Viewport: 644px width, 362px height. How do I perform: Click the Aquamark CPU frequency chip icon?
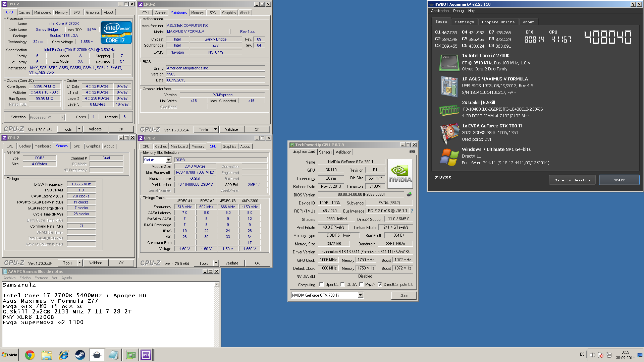pos(449,62)
